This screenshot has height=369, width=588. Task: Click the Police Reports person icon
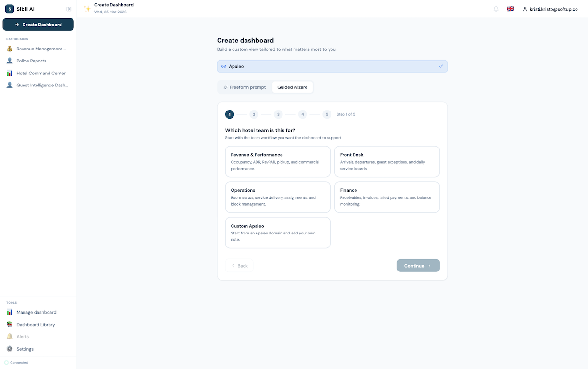coord(10,61)
